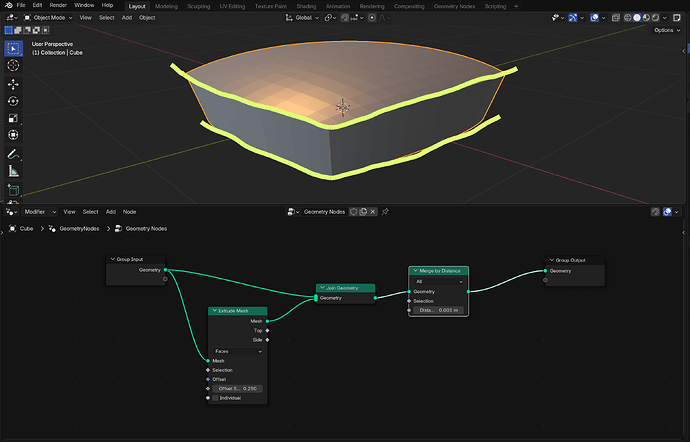Open the node editor Modifier type dropdown
Screen dimensions: 690x442
coord(40,212)
